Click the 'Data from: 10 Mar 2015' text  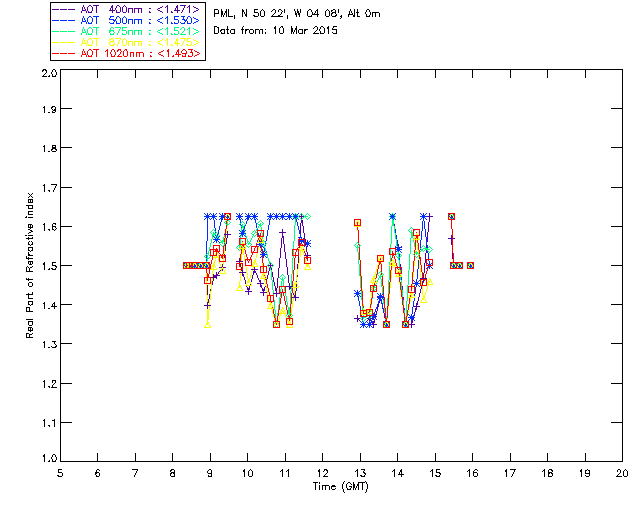click(276, 31)
